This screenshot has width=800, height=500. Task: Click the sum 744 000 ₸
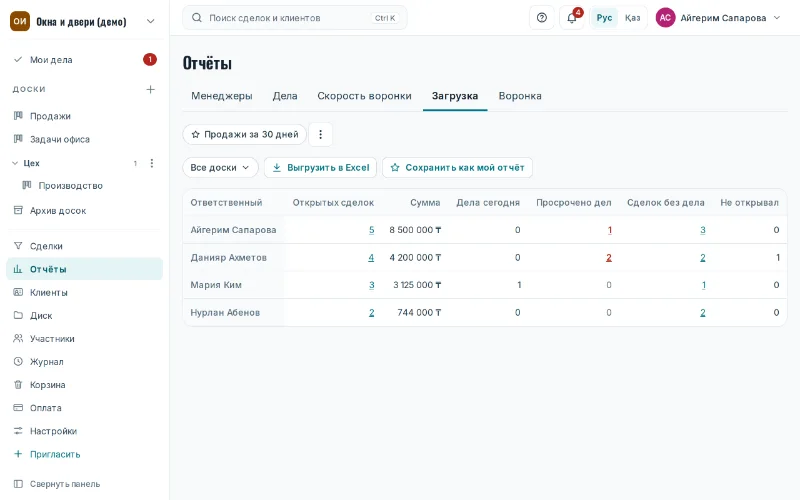point(419,313)
